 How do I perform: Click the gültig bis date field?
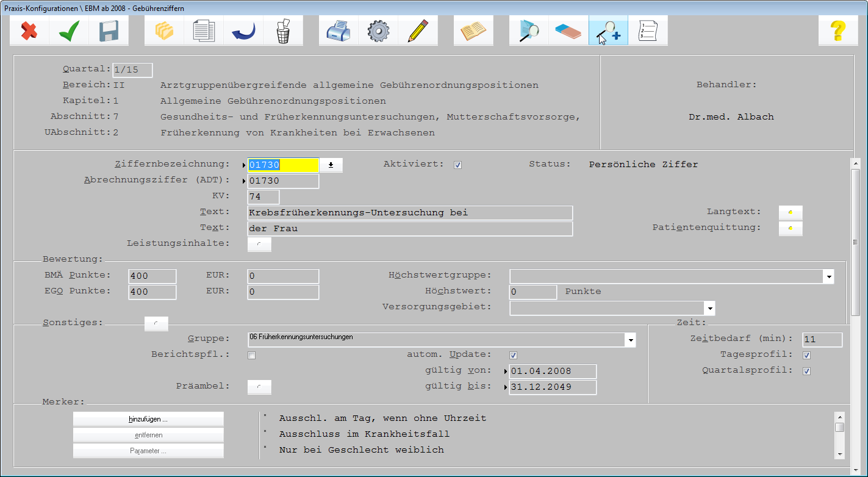(x=553, y=387)
